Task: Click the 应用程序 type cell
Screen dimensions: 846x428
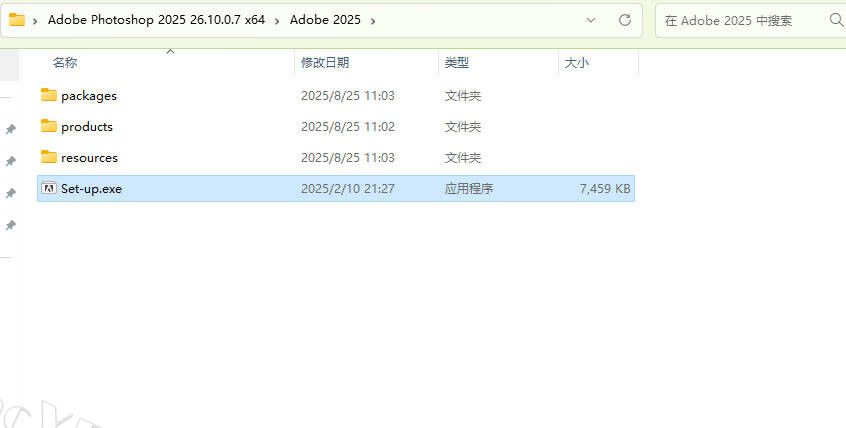Action: [469, 188]
